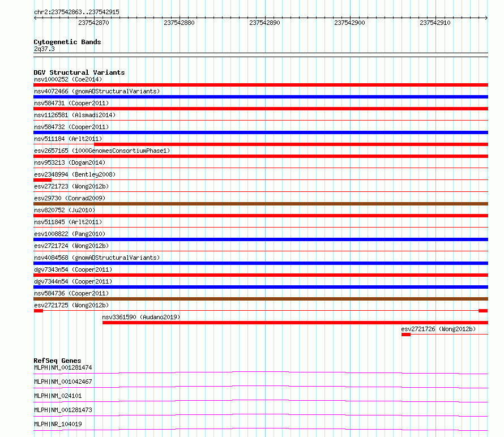Open the nsv1126581 (Alsmadi2014) variant label
The image size is (504, 437).
coord(75,115)
